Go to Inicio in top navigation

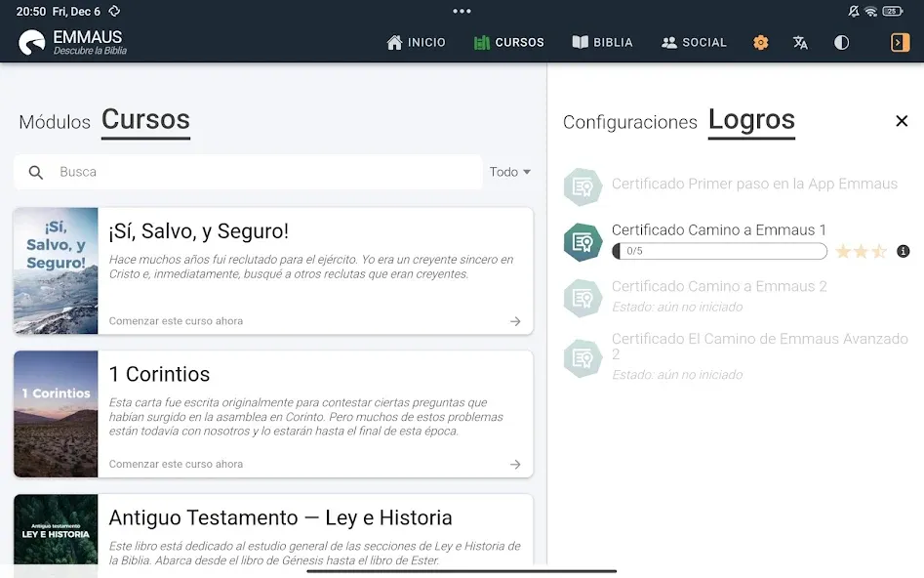click(x=416, y=42)
